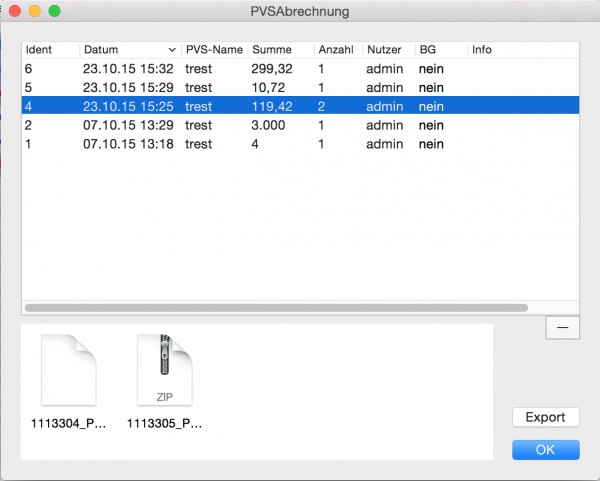Click the file name label 1113305_P...
This screenshot has height=481, width=600.
tap(165, 423)
